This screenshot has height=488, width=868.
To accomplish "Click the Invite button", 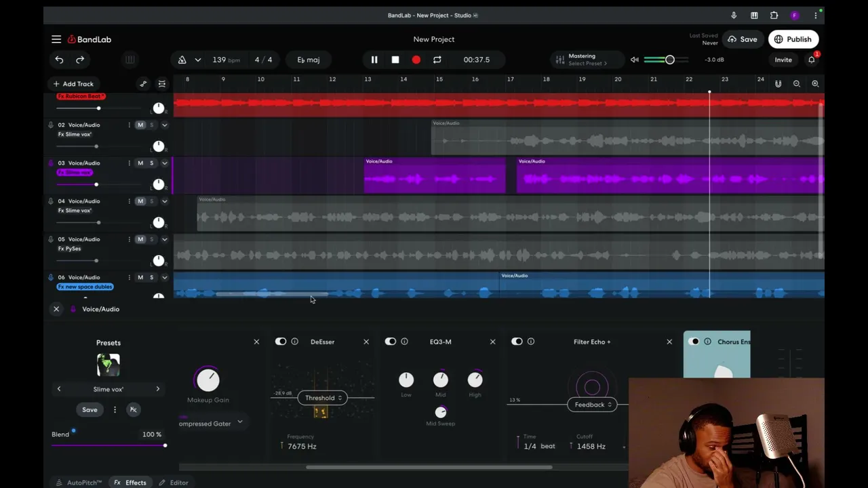I will click(783, 60).
